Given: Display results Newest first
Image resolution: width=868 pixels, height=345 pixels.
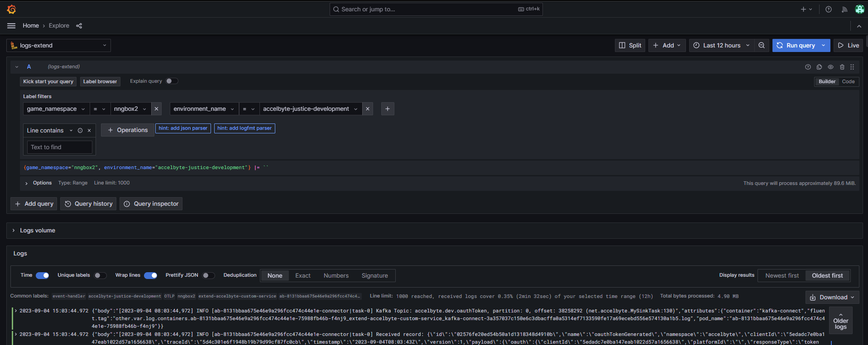Looking at the screenshot, I should click(x=782, y=275).
